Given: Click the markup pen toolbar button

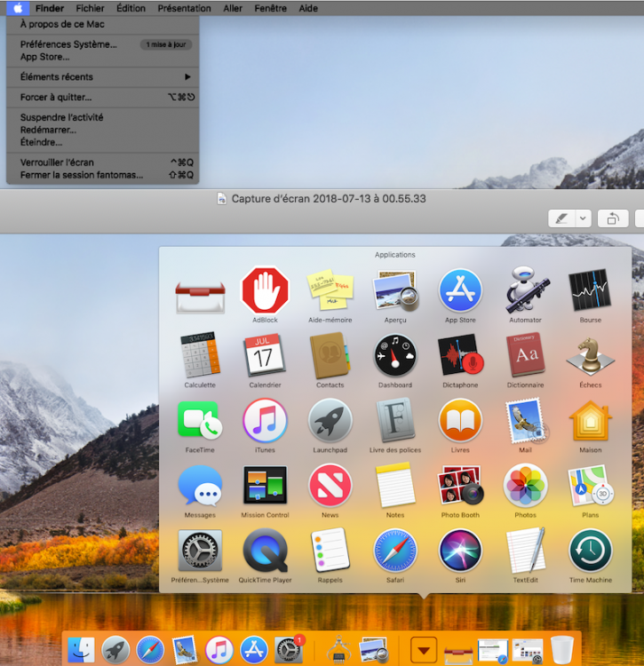Looking at the screenshot, I should click(x=562, y=218).
